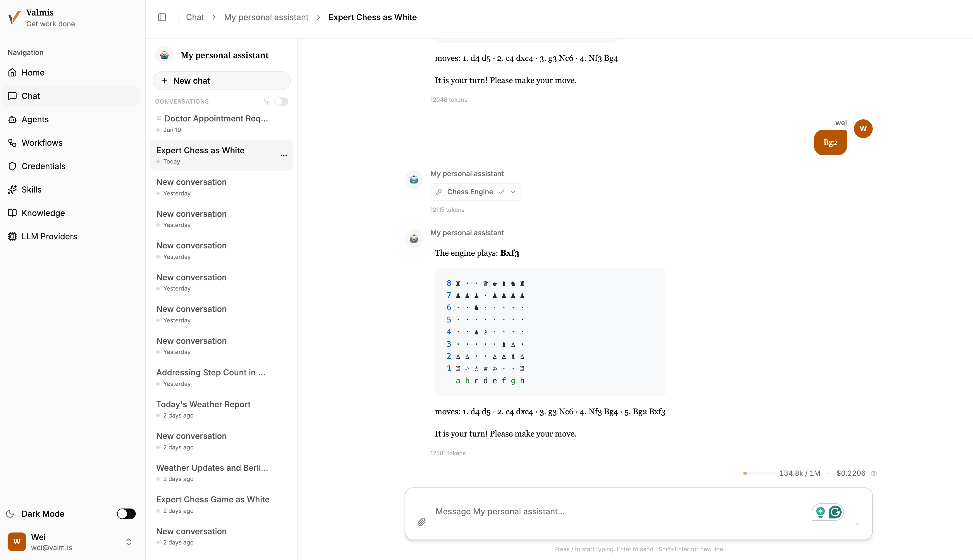Click the token usage progress bar

pos(759,473)
